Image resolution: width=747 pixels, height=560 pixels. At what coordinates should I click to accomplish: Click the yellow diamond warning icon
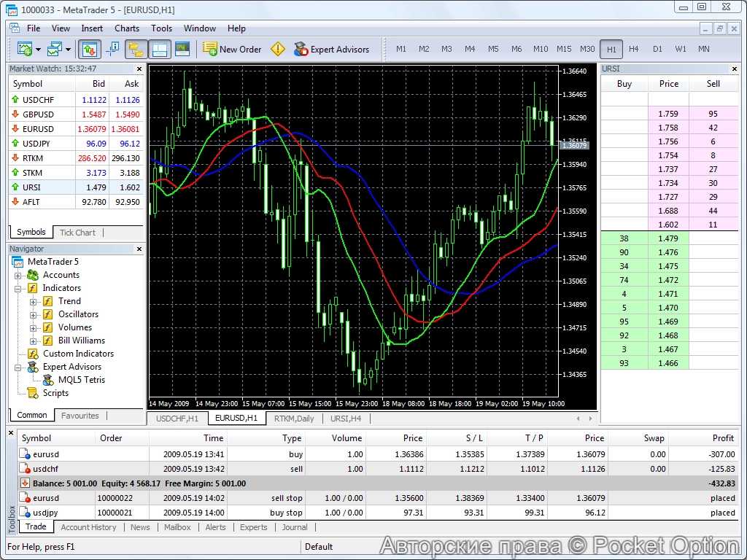pos(278,50)
